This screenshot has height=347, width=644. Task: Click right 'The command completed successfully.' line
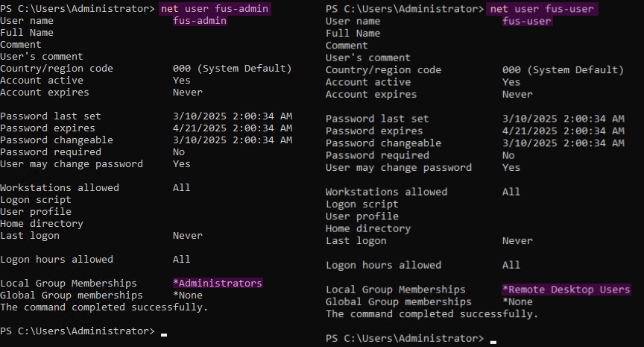(x=432, y=314)
